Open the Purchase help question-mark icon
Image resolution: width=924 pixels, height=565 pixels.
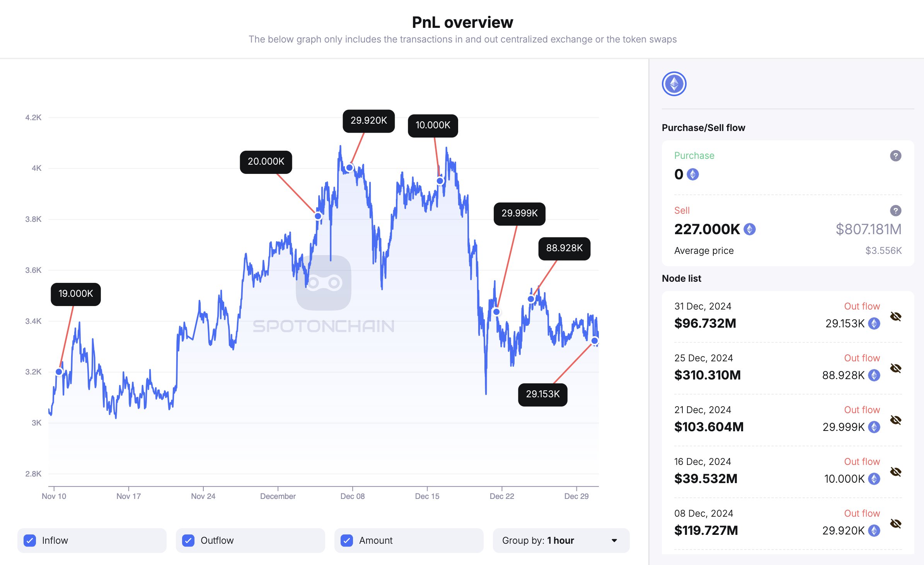(895, 156)
